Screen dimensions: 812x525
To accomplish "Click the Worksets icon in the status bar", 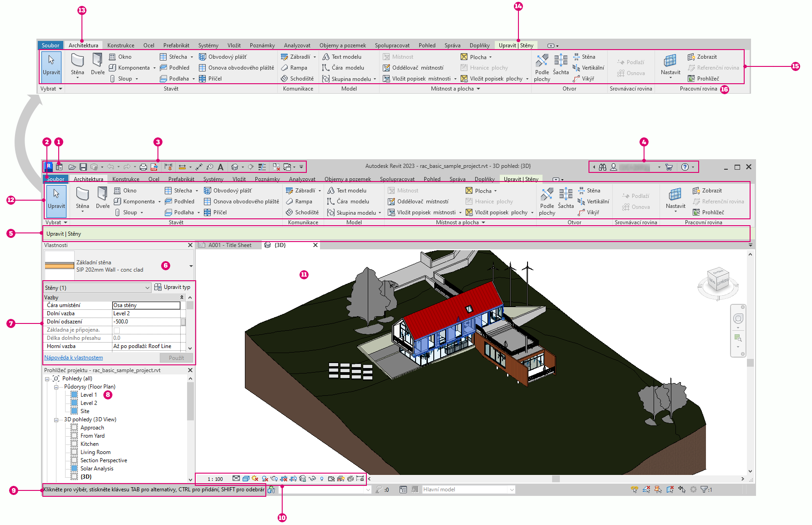I will 271,490.
